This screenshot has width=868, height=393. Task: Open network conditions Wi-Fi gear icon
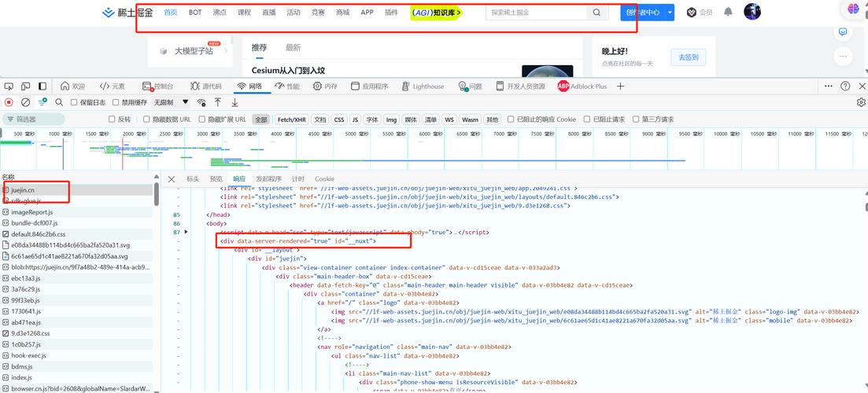[201, 102]
